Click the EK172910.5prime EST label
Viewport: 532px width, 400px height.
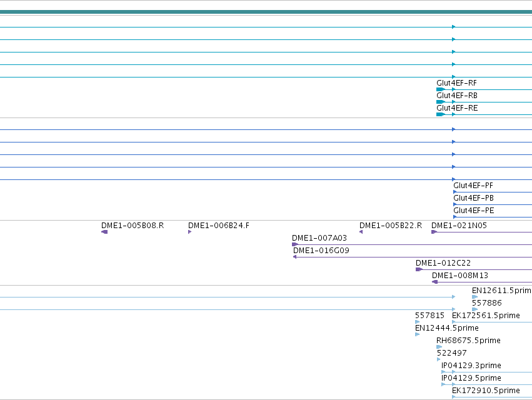click(486, 391)
